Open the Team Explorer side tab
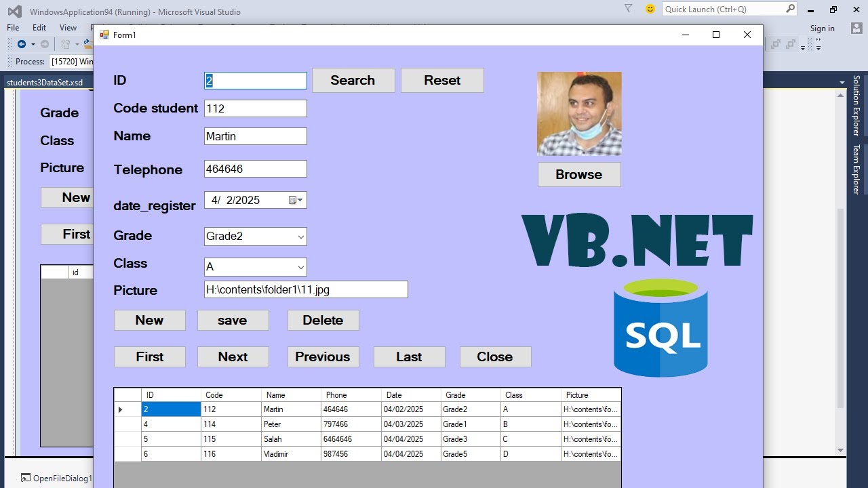868x488 pixels. 856,169
